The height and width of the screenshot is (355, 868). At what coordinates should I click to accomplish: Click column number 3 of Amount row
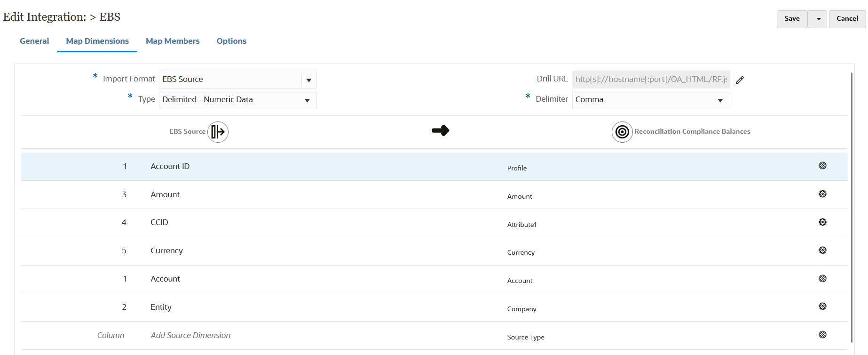click(124, 194)
